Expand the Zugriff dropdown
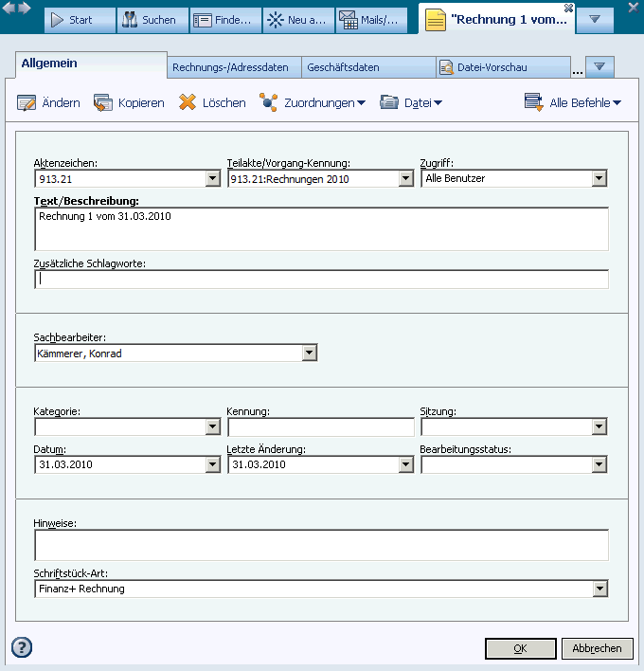The height and width of the screenshot is (671, 644). [x=599, y=178]
